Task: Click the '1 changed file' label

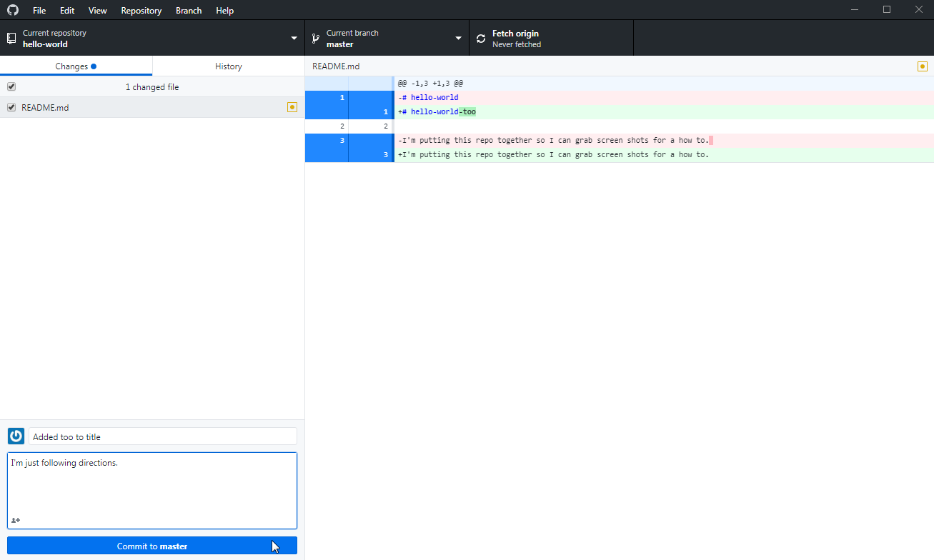Action: pos(152,87)
